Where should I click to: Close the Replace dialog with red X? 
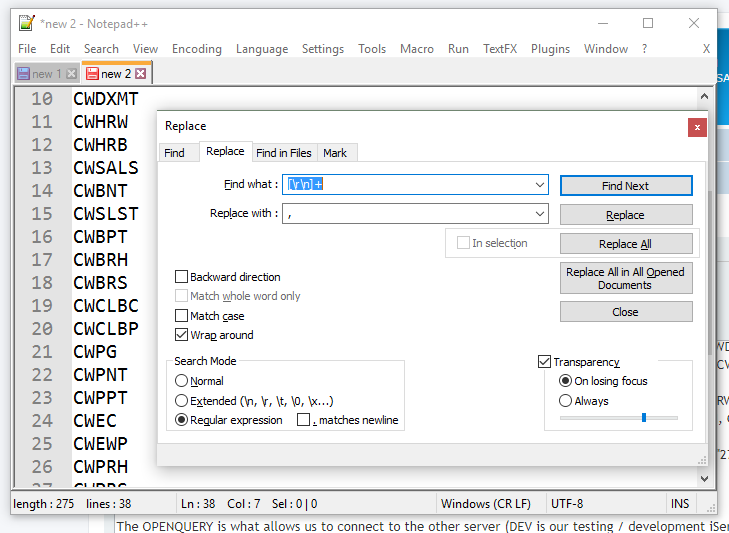point(697,127)
